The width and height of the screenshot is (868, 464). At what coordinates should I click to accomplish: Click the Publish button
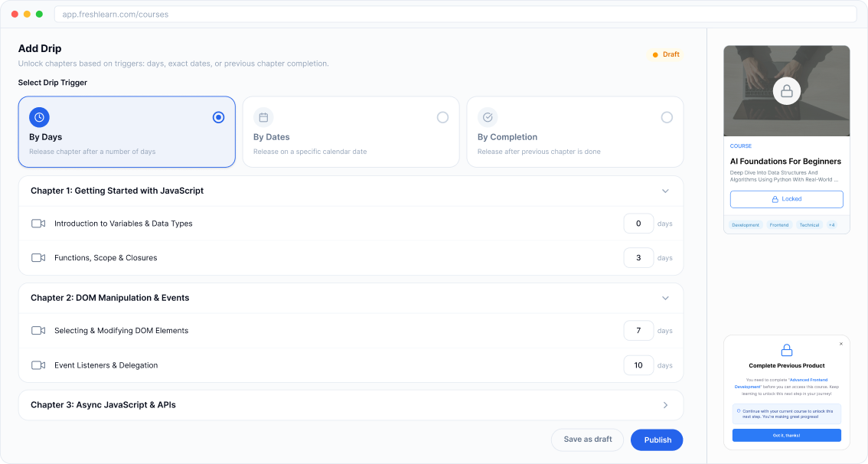point(657,439)
